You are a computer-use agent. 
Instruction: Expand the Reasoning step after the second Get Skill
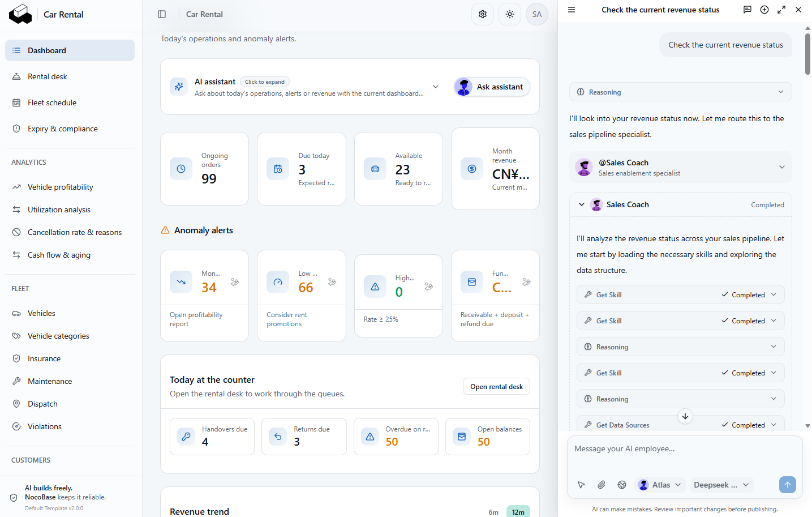coord(681,347)
